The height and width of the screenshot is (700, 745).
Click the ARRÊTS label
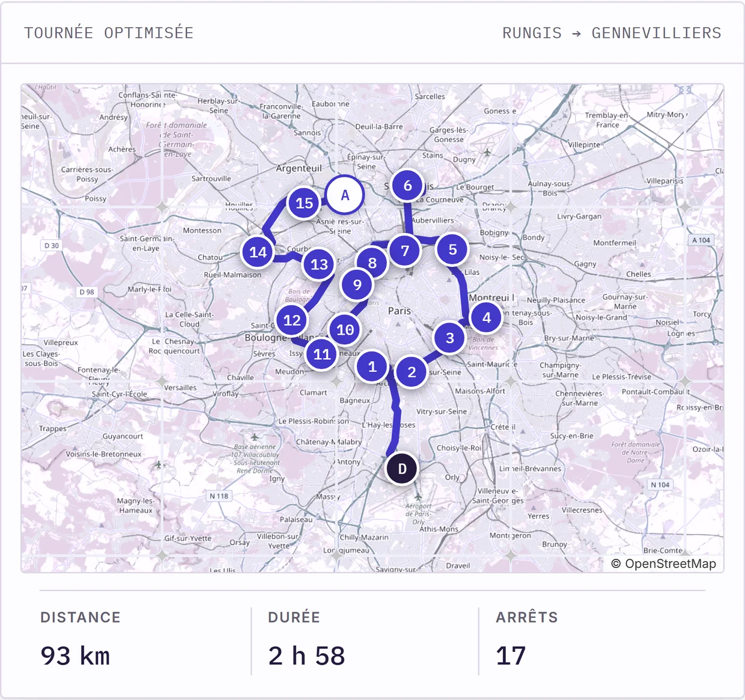click(x=527, y=617)
